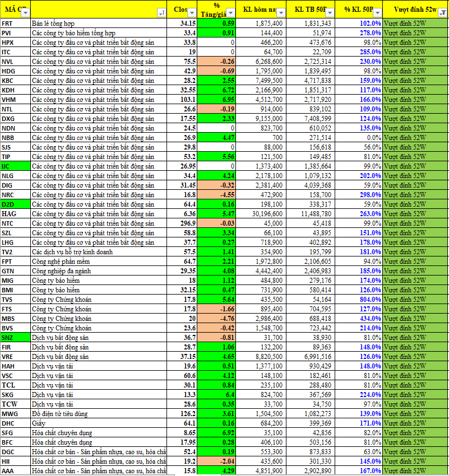Image resolution: width=449 pixels, height=476 pixels.
Task: Open the MÃ CP column filter dropdown
Action: click(26, 13)
